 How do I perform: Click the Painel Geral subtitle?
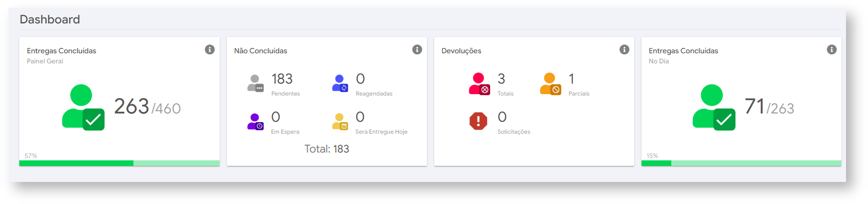45,61
